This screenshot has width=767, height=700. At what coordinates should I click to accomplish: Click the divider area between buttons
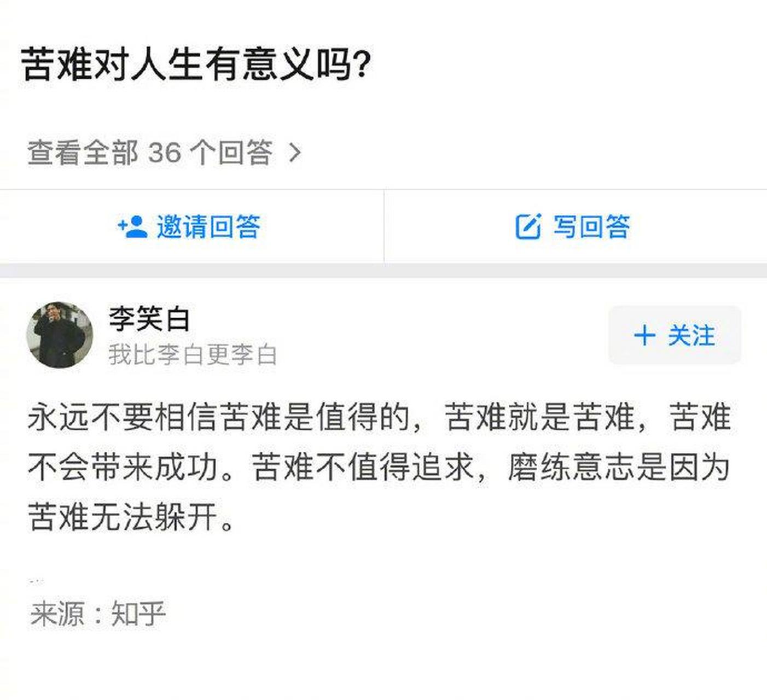click(385, 226)
